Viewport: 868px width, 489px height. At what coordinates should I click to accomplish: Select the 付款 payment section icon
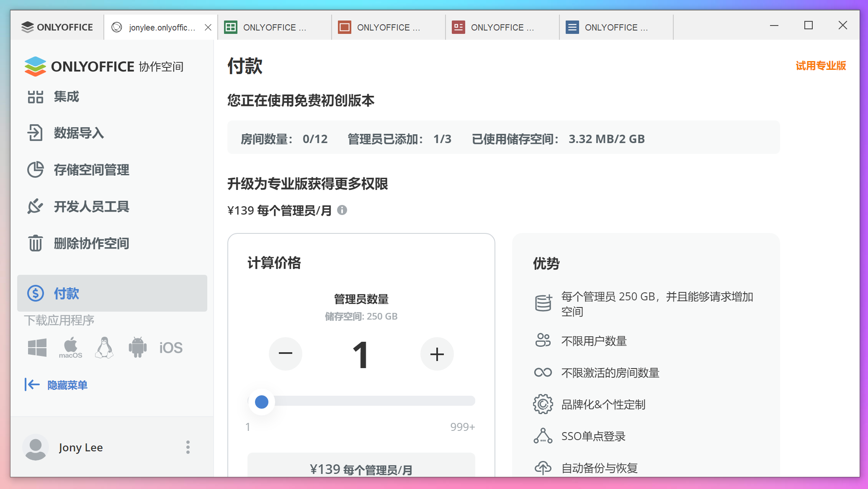pos(36,293)
